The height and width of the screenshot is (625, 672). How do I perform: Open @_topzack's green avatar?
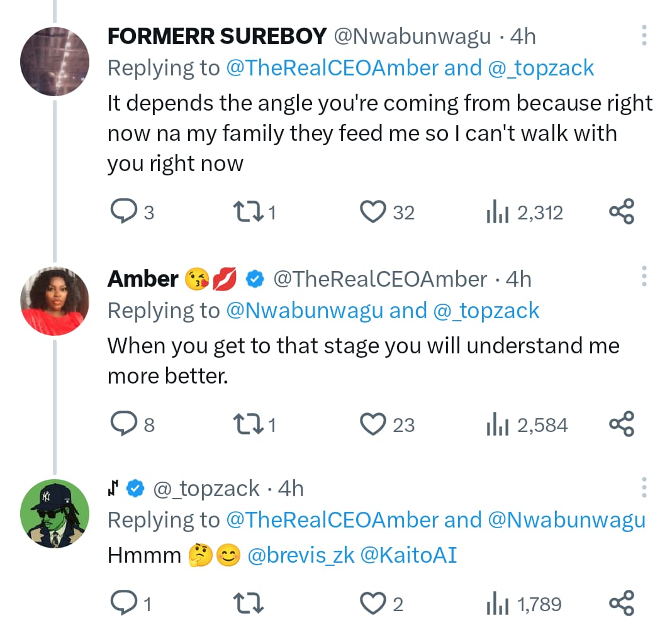tap(53, 512)
